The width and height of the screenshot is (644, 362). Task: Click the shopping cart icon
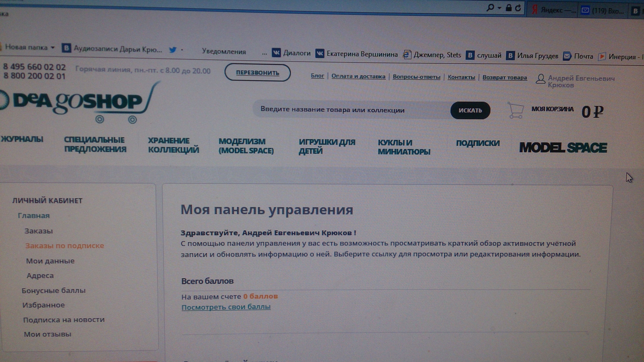coord(516,110)
